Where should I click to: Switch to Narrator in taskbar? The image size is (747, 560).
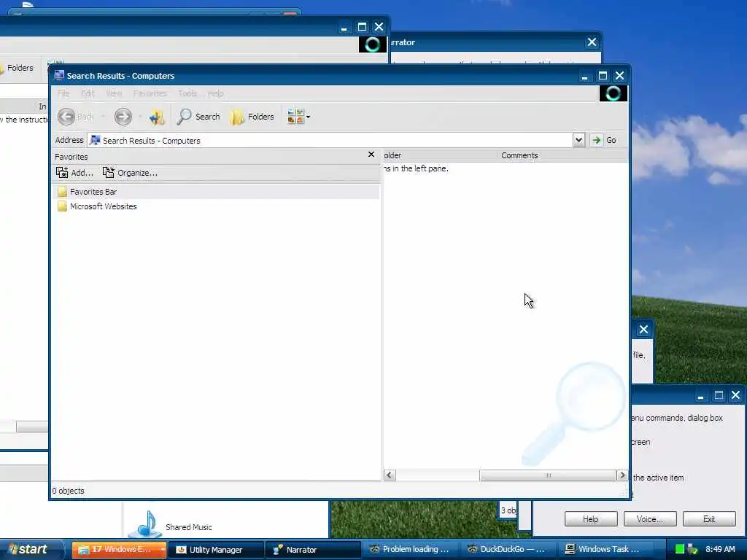click(x=312, y=550)
